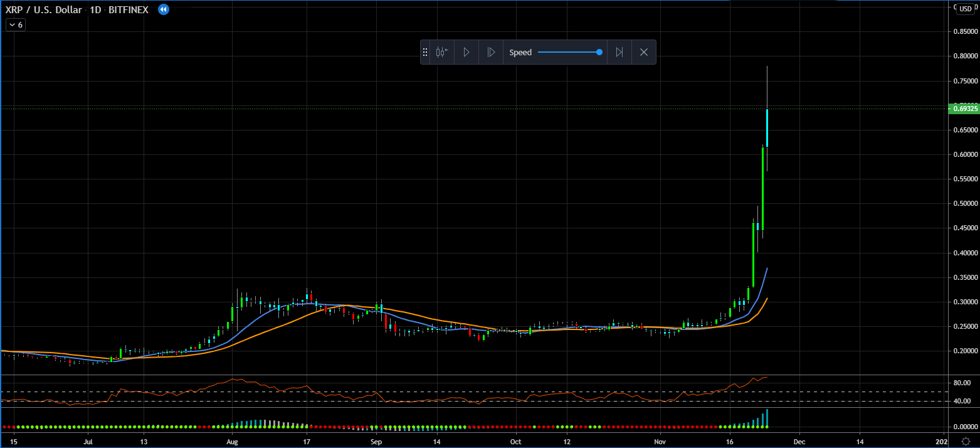Click the Aug date label on time axis
Screen dimensions: 980x448
pyautogui.click(x=232, y=441)
